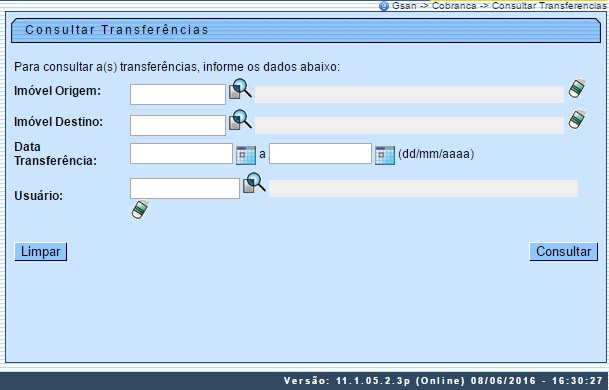Viewport: 609px width, 390px height.
Task: Focus the Imóvel Origem code field
Action: click(178, 94)
